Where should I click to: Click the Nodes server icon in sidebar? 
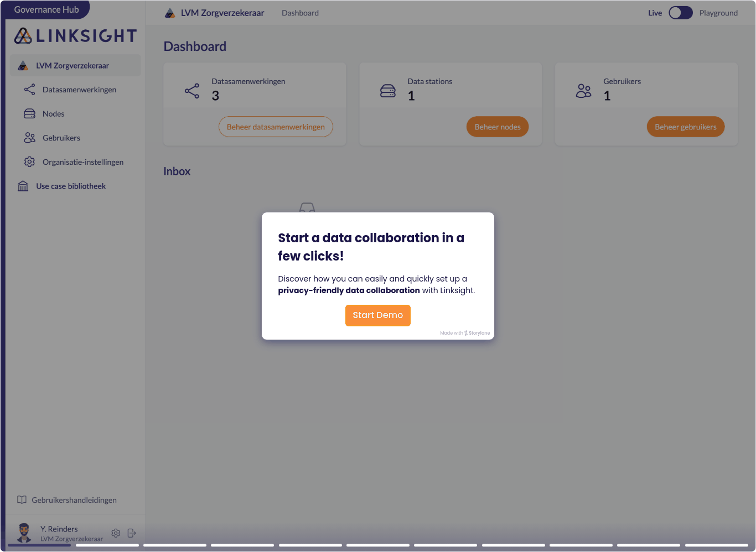(x=29, y=114)
